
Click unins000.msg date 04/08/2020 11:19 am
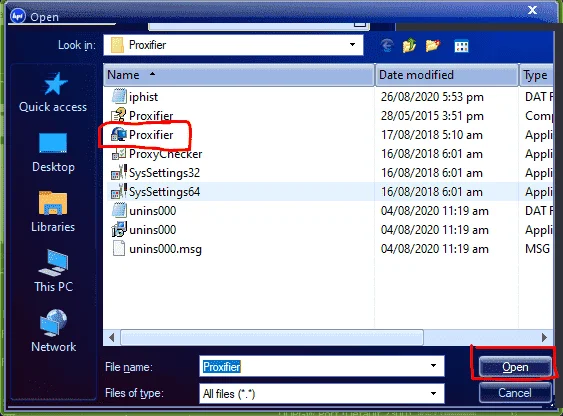pyautogui.click(x=434, y=249)
